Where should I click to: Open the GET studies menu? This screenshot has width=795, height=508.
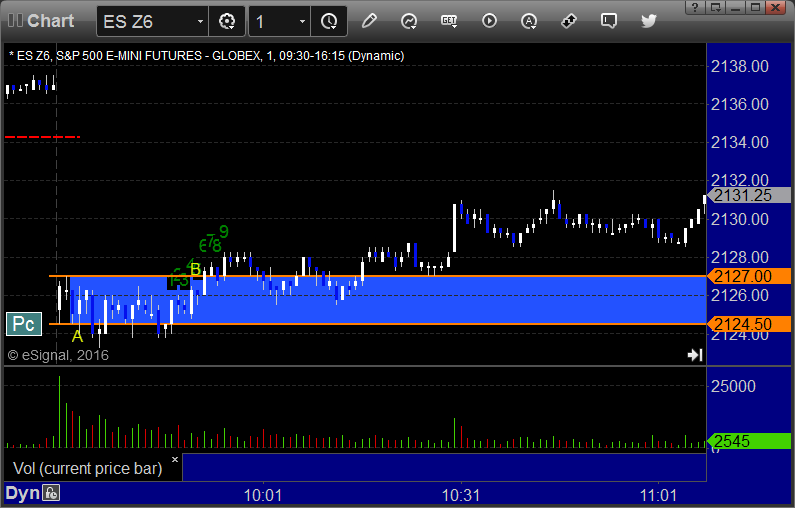(449, 21)
